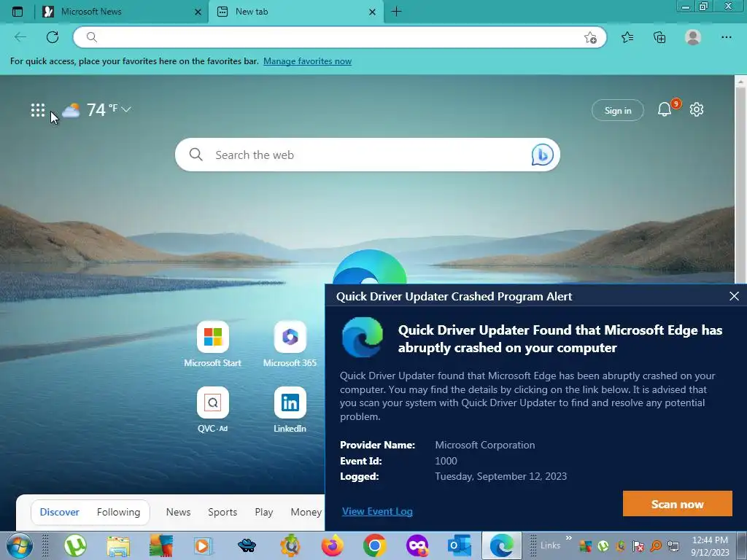The image size is (747, 560).
Task: Open the tab actions menu icon
Action: pyautogui.click(x=18, y=12)
